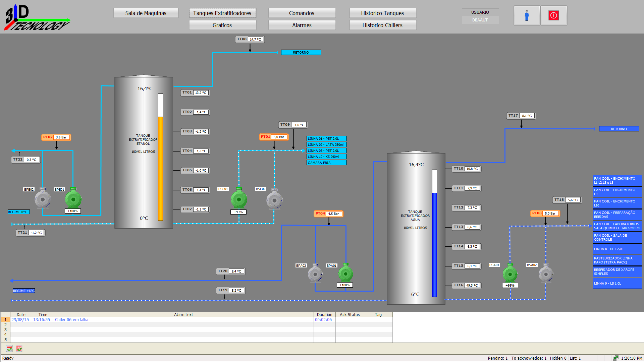This screenshot has width=644, height=362.
Task: Click the red power shutdown icon
Action: tap(553, 15)
